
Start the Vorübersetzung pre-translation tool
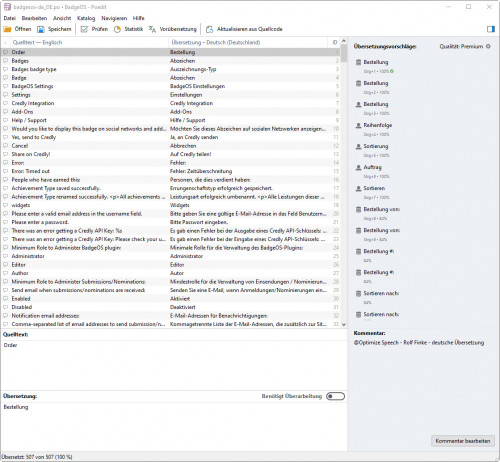click(x=173, y=29)
